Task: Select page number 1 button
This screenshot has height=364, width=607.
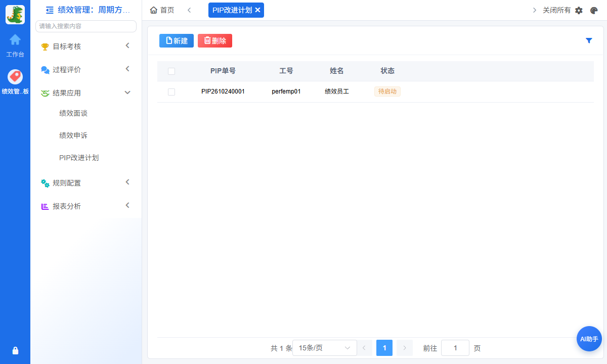Action: 384,348
